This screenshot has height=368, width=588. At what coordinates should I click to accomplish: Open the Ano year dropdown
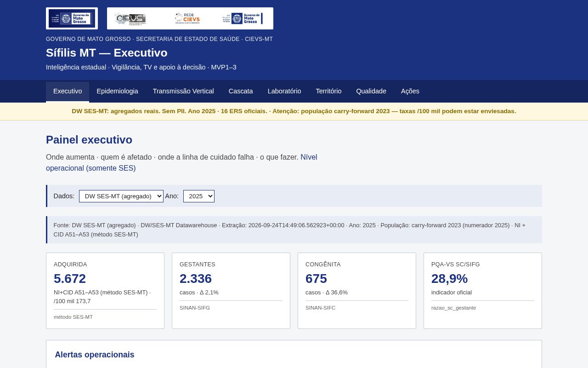click(x=199, y=196)
